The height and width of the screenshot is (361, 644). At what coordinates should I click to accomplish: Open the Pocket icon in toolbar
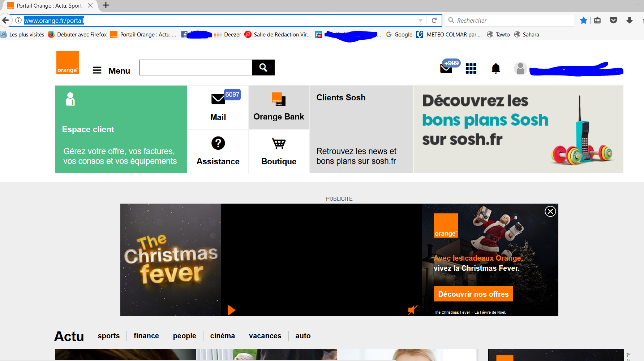[613, 20]
